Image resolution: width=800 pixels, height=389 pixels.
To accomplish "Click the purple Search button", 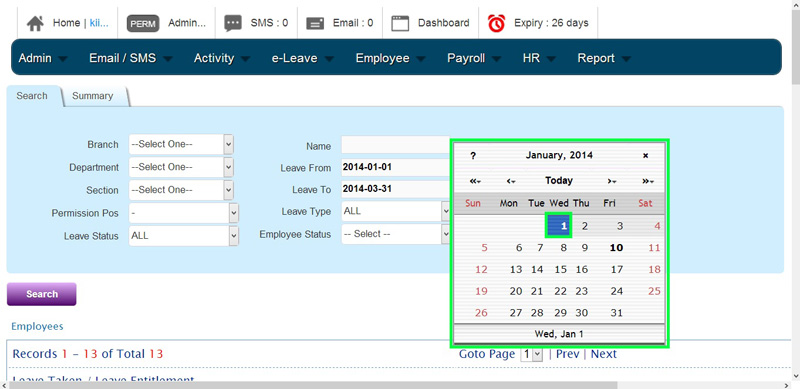I will [42, 294].
